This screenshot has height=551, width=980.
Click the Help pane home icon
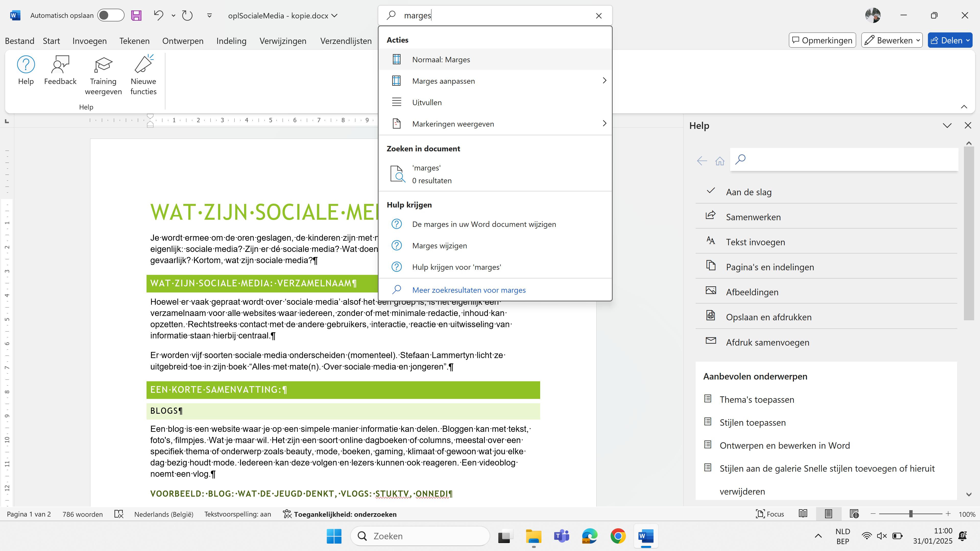click(719, 161)
